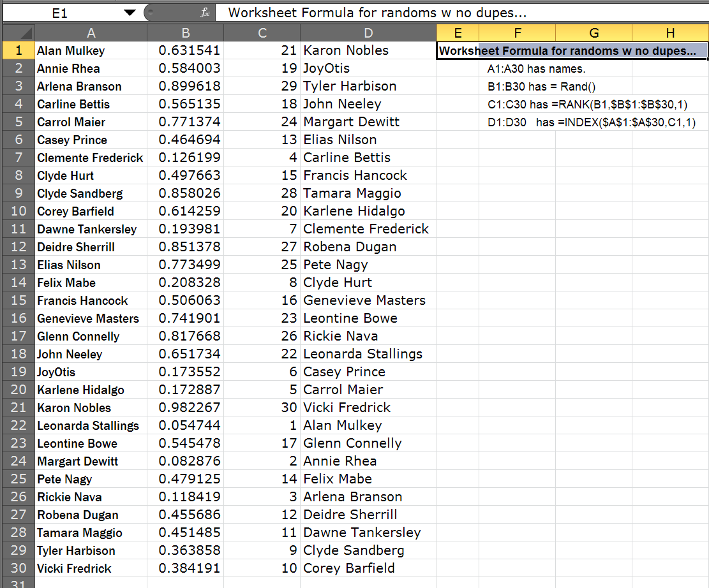Click in the formula bar text
The height and width of the screenshot is (588, 709).
click(x=377, y=13)
